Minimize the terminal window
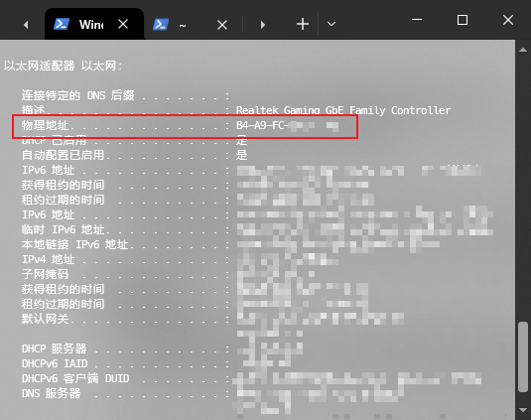 point(417,20)
